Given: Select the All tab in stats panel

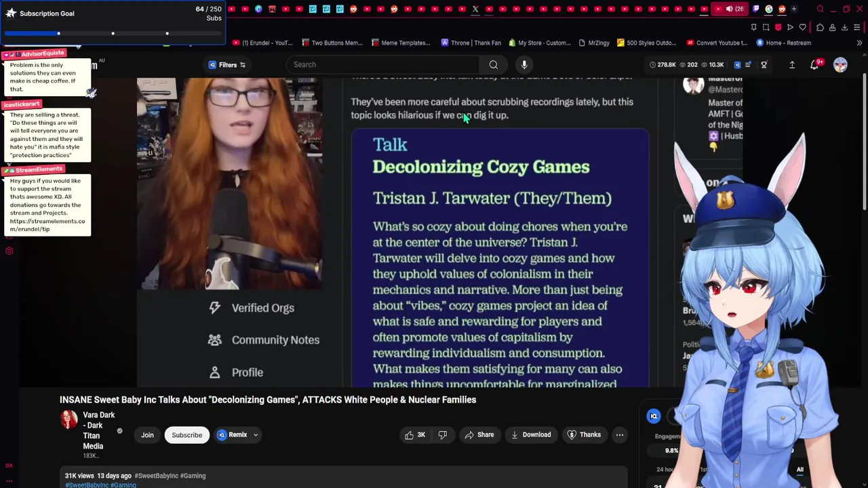Looking at the screenshot, I should [800, 470].
